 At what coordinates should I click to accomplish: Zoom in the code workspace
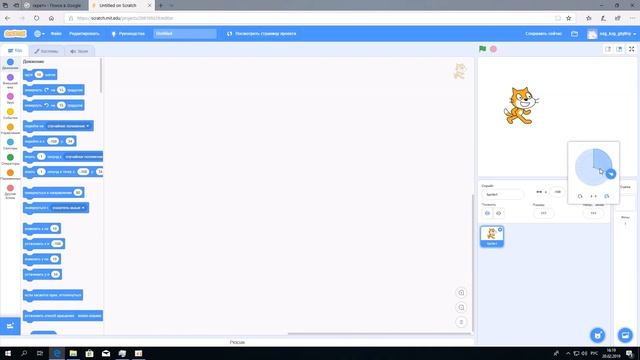[x=461, y=293]
